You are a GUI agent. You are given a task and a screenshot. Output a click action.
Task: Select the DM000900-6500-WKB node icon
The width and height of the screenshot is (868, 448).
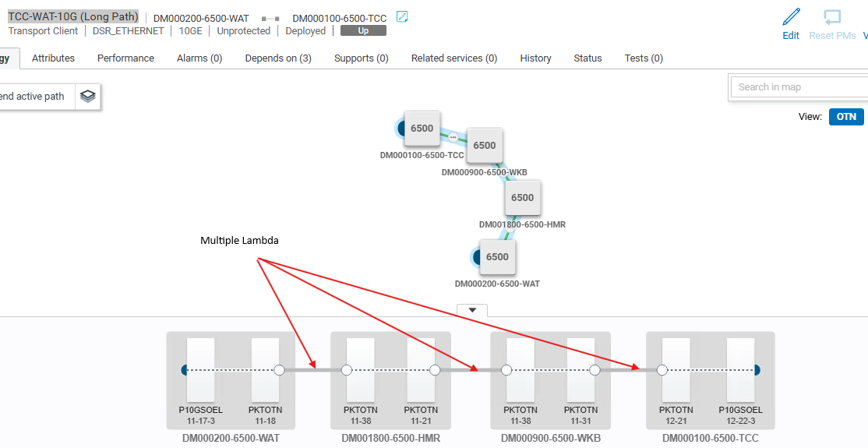[x=484, y=146]
